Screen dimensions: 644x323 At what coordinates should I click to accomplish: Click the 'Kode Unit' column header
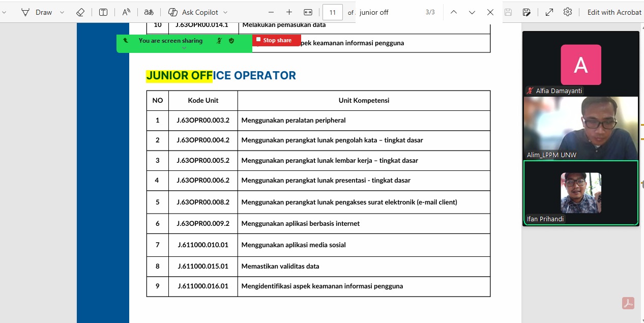(203, 100)
